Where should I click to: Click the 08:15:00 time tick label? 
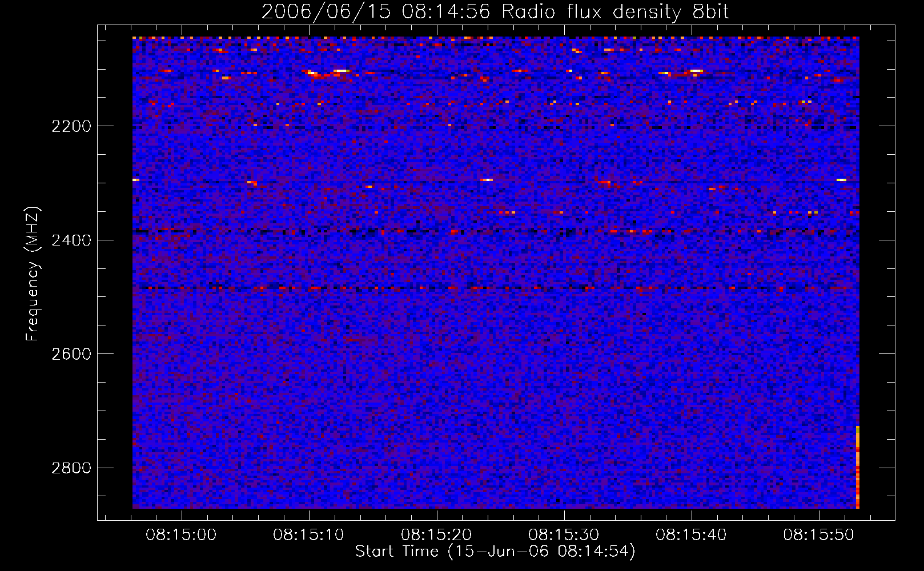click(181, 535)
